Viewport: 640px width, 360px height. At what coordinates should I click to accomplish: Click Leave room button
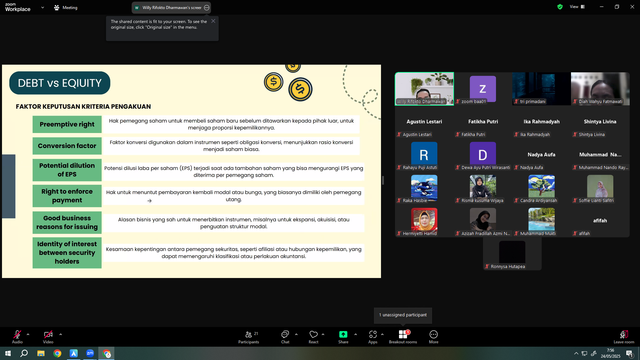624,337
